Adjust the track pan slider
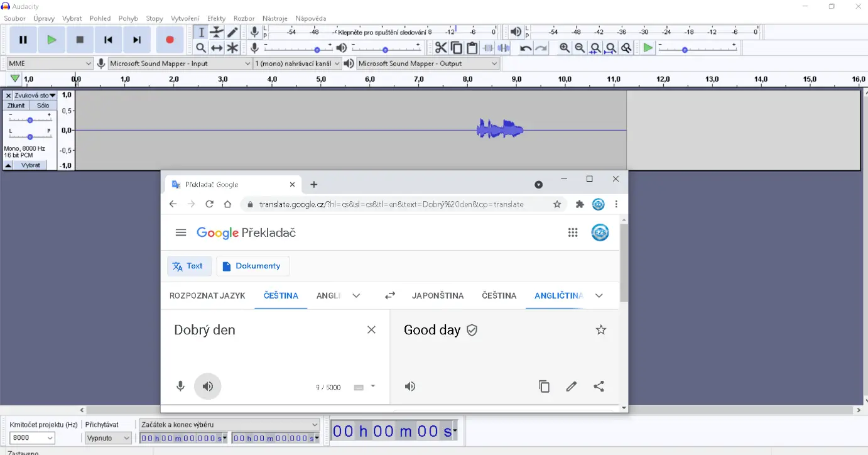The image size is (868, 455). pos(30,136)
